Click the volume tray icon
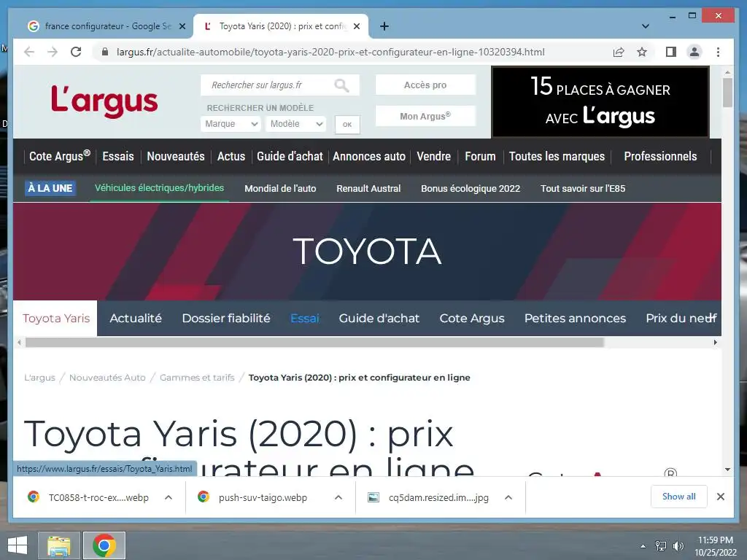 (678, 546)
